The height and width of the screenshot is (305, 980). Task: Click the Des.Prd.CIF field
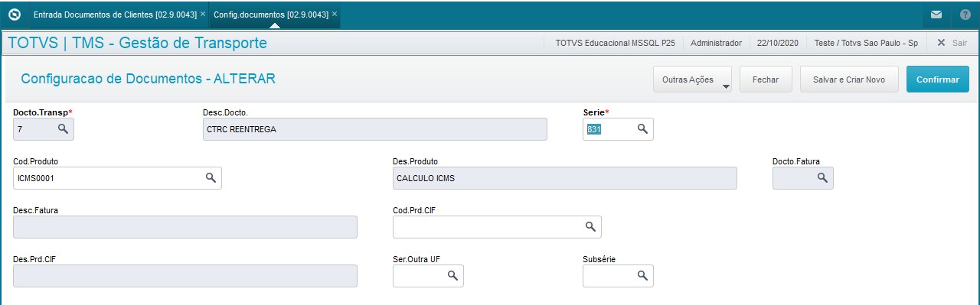click(185, 275)
